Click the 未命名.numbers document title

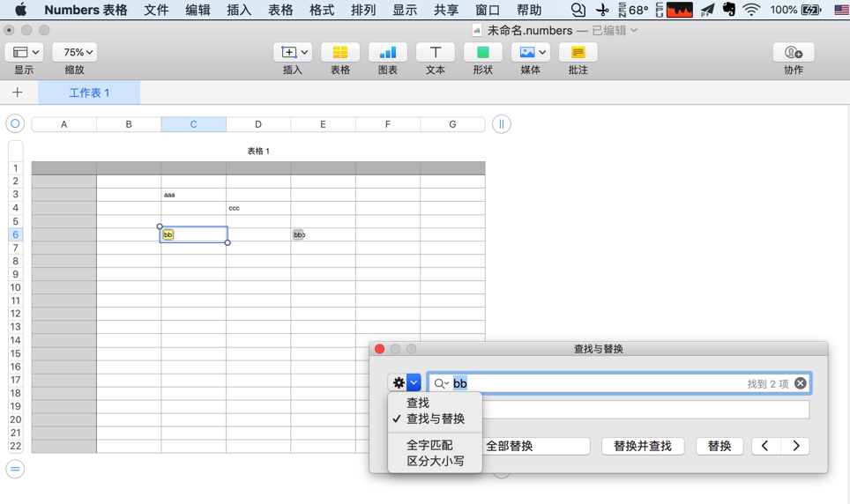pyautogui.click(x=530, y=30)
